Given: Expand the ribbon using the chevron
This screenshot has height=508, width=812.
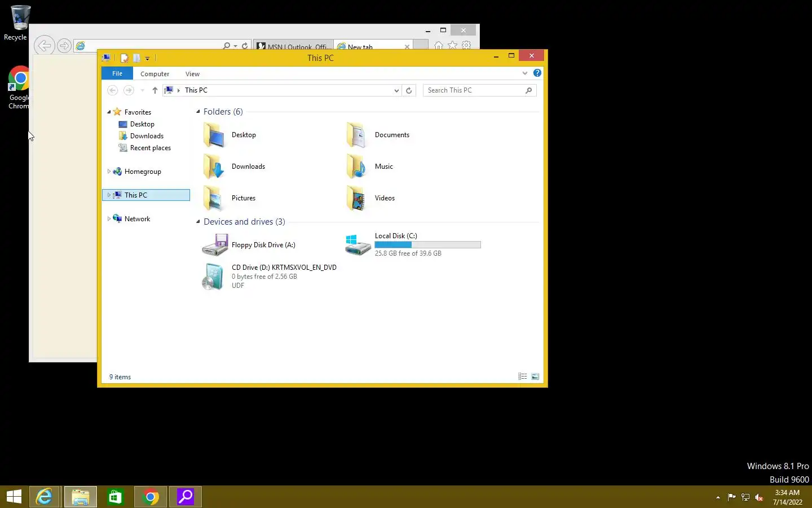Looking at the screenshot, I should pos(525,73).
